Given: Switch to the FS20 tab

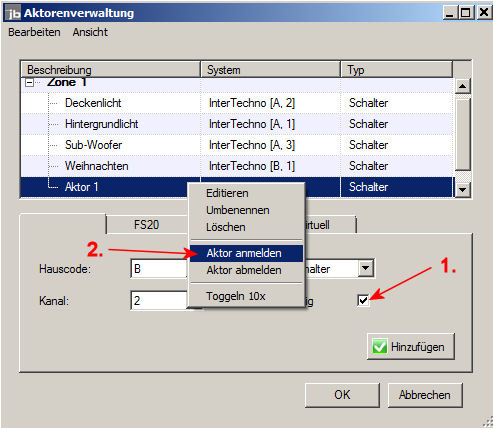Looking at the screenshot, I should pyautogui.click(x=147, y=225).
